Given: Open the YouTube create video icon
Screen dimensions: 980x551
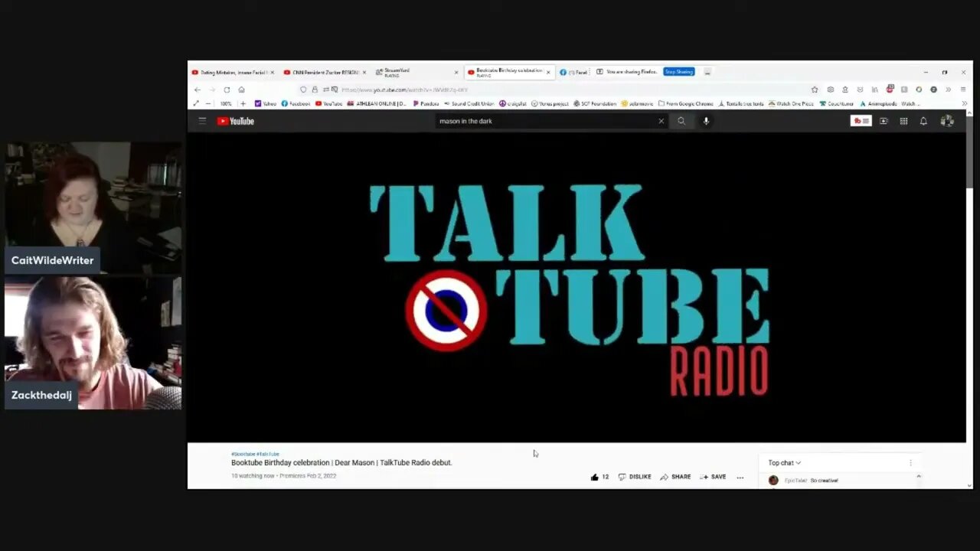Looking at the screenshot, I should [884, 121].
